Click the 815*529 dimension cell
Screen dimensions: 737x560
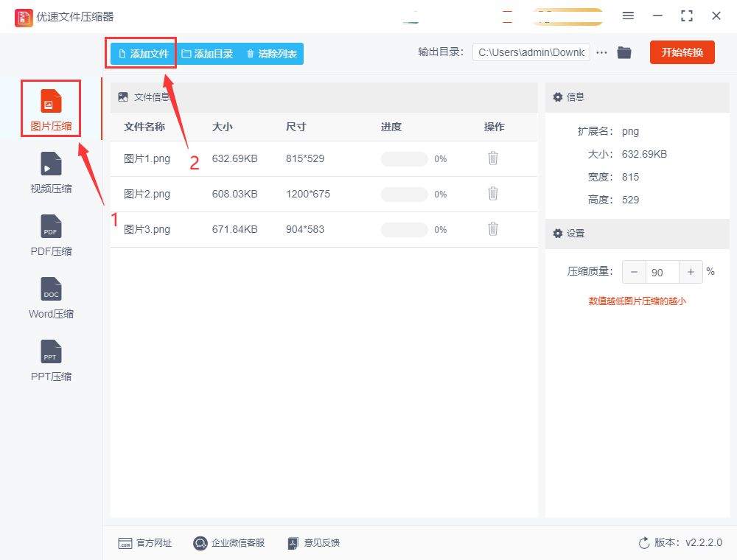coord(305,159)
